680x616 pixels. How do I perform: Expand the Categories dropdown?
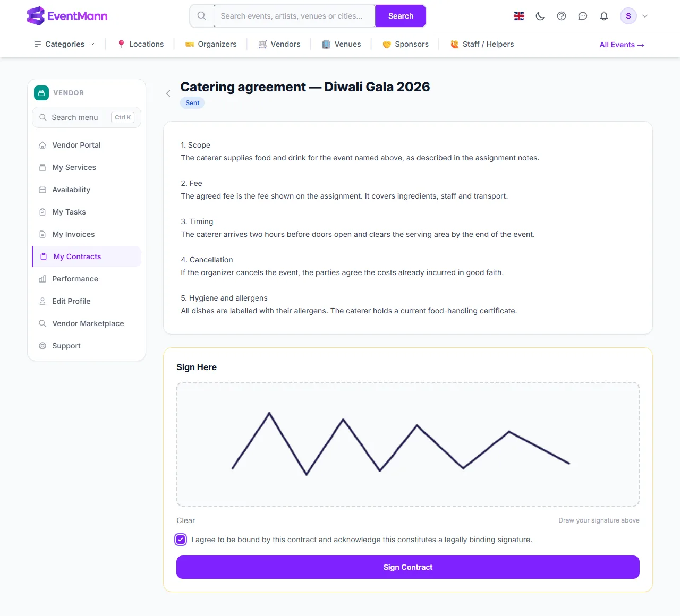pos(64,44)
